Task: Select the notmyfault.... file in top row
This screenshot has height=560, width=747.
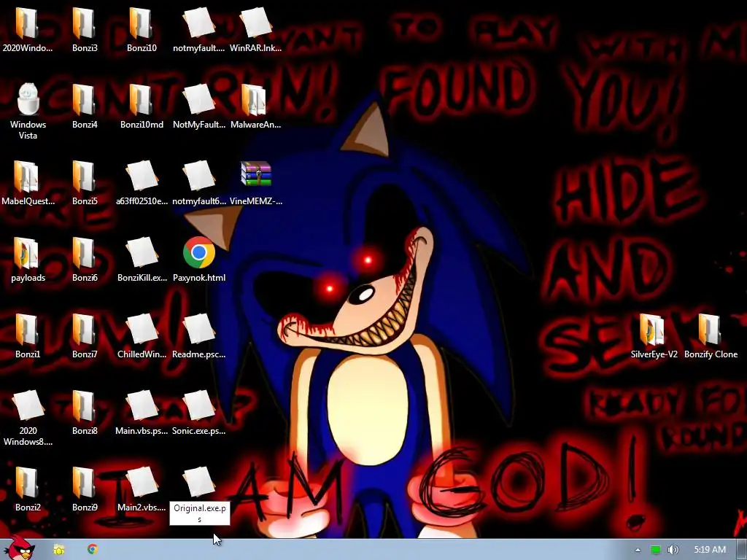Action: click(198, 24)
